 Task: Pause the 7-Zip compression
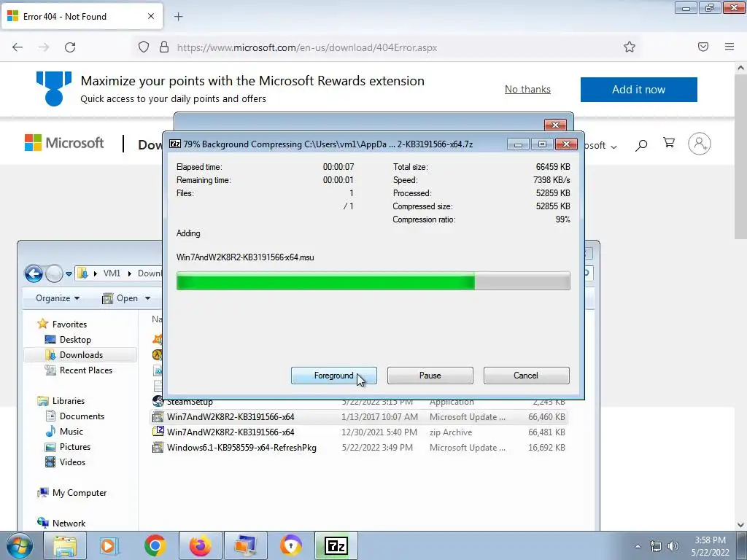click(x=430, y=376)
